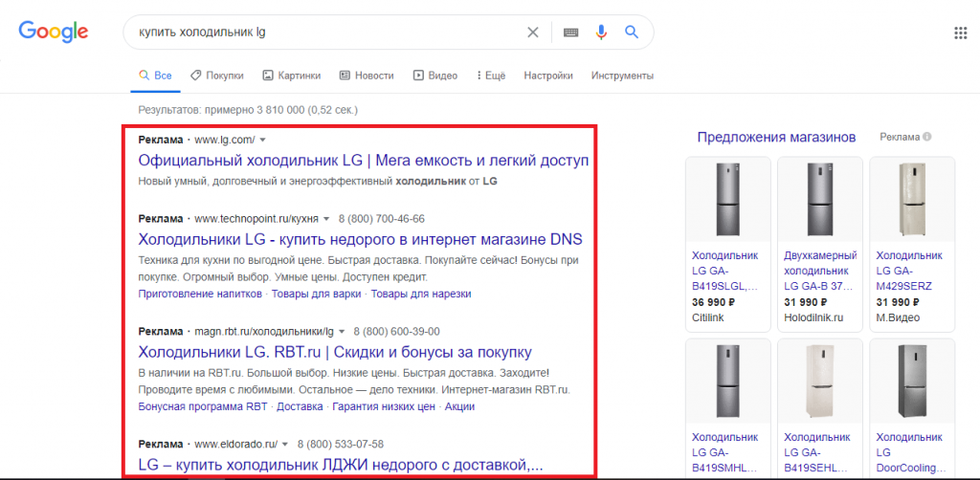Open Приготовление напитков sitelink
This screenshot has width=980, height=480.
pos(200,294)
